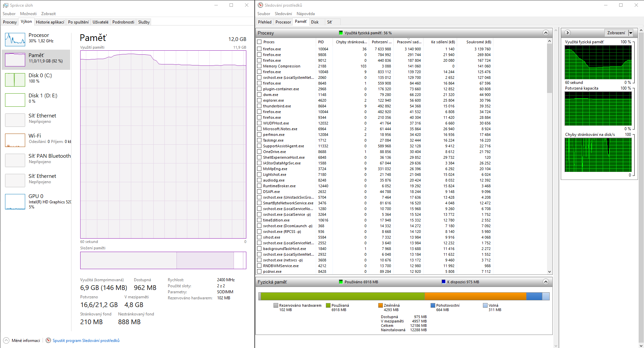Click the Síť PAN Bluetooth thumbnail
Image resolution: width=644 pixels, height=348 pixels.
click(15, 160)
